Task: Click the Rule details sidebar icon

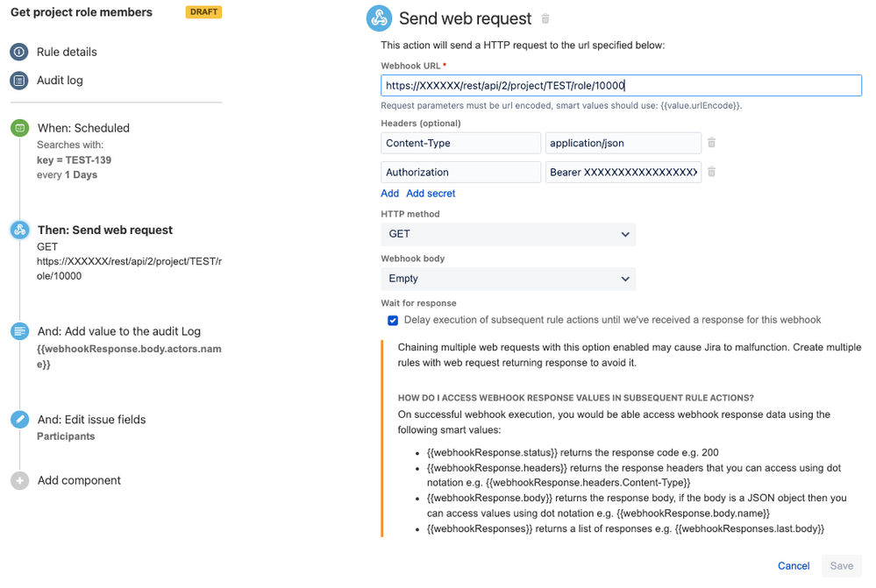Action: point(19,52)
